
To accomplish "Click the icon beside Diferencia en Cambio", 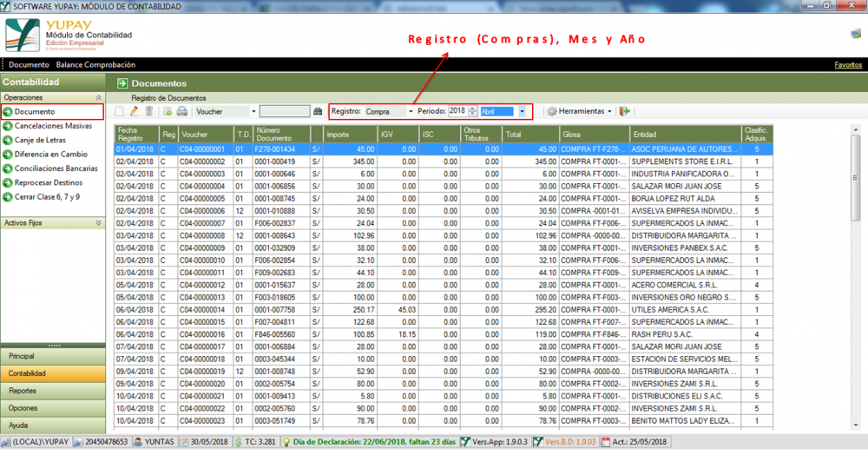I will (8, 155).
